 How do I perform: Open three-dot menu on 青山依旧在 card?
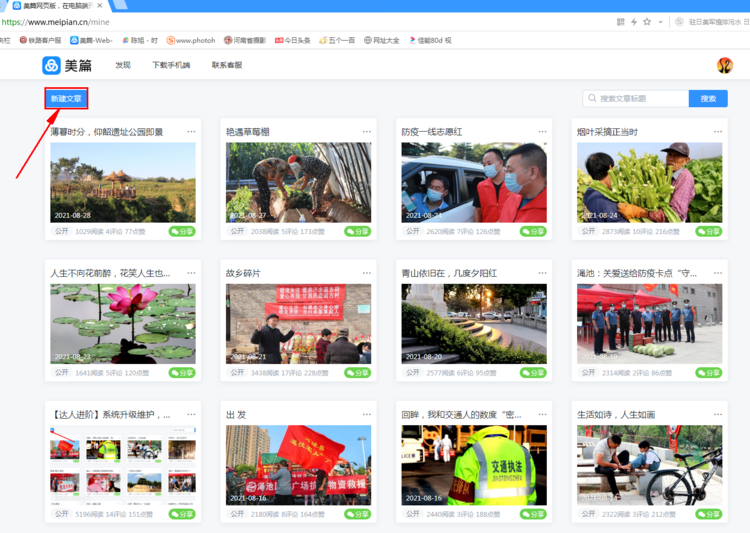(x=542, y=273)
